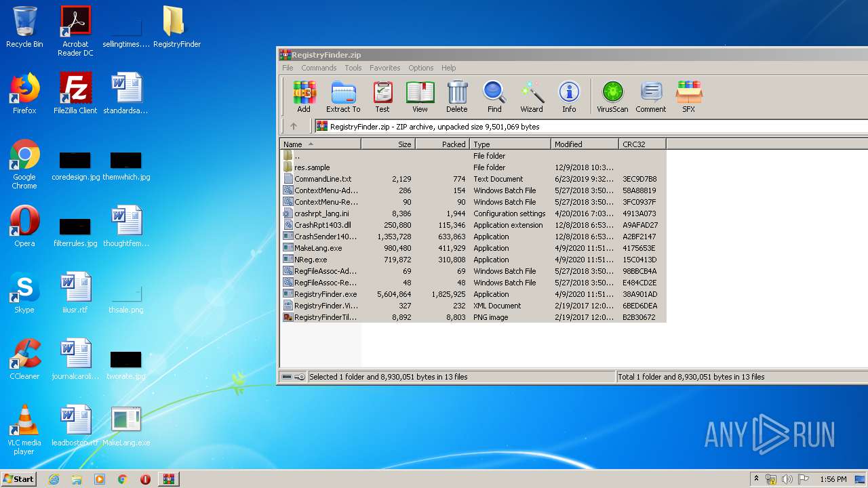Click the taskbar clock 1:56 PM
Screen dimensions: 868x488
click(x=833, y=479)
